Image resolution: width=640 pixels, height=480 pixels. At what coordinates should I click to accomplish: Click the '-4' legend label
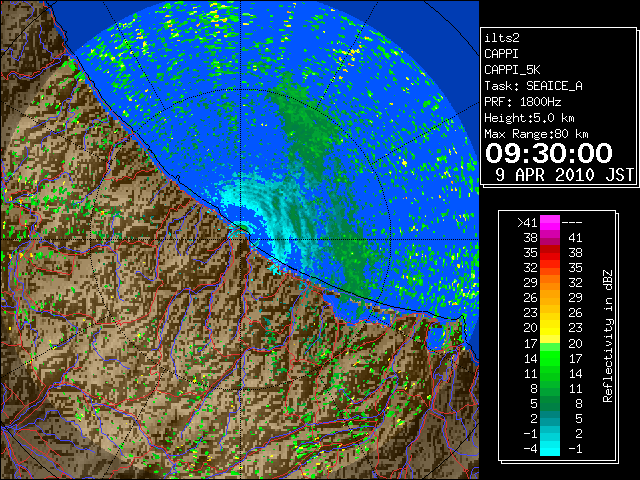tap(530, 449)
